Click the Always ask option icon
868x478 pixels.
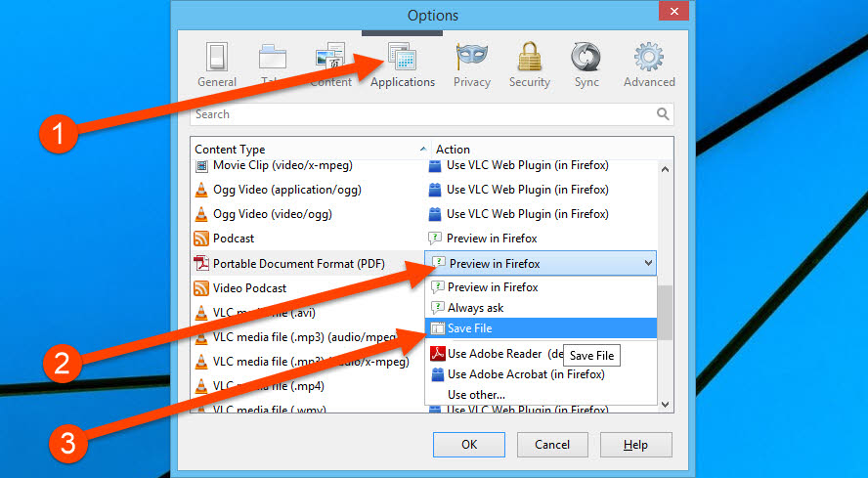(x=437, y=307)
